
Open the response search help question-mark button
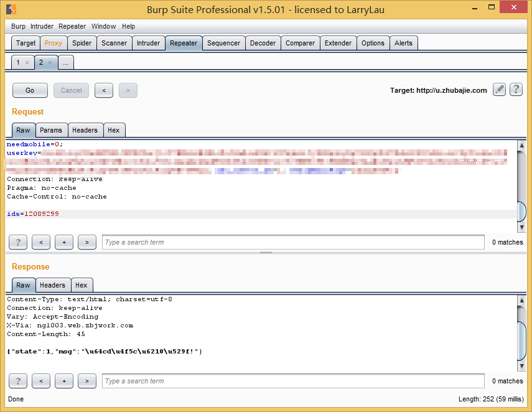(x=18, y=381)
